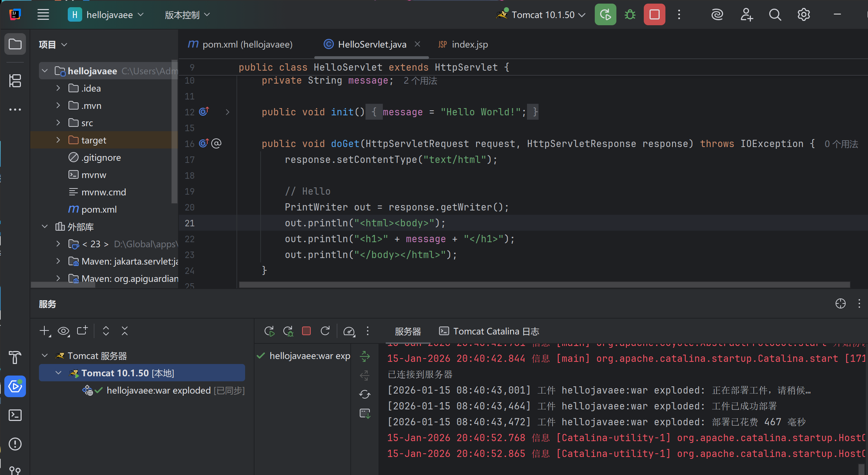Viewport: 868px width, 475px height.
Task: Open the AI assistant swirl icon
Action: 717,15
